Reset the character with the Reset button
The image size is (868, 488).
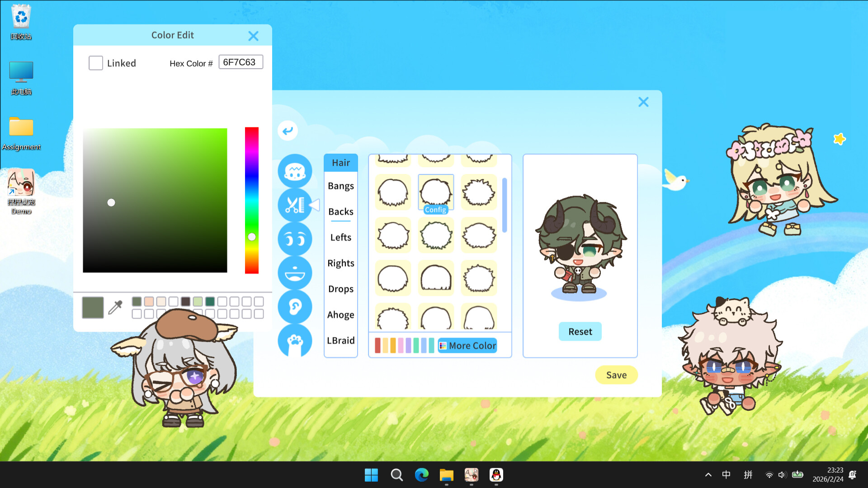(x=580, y=331)
